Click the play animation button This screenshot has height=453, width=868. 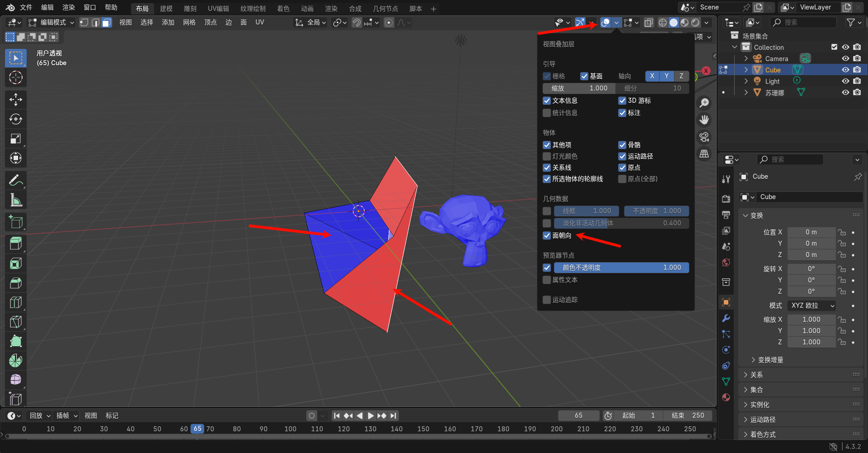point(370,415)
